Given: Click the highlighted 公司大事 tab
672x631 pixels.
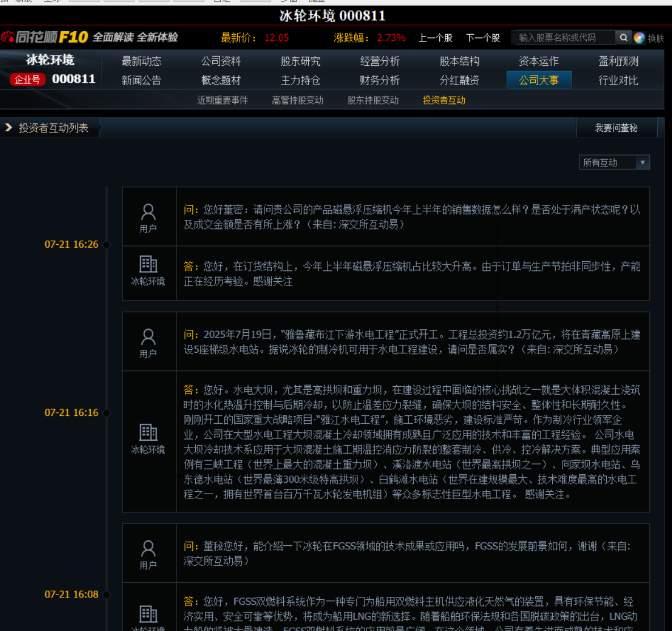Looking at the screenshot, I should click(539, 80).
